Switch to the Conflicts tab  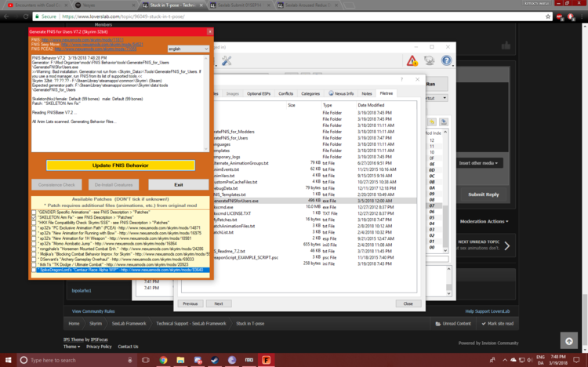click(x=285, y=94)
